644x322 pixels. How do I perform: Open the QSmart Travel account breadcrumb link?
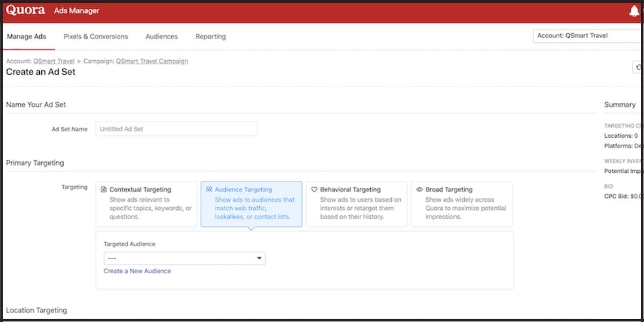click(x=53, y=61)
